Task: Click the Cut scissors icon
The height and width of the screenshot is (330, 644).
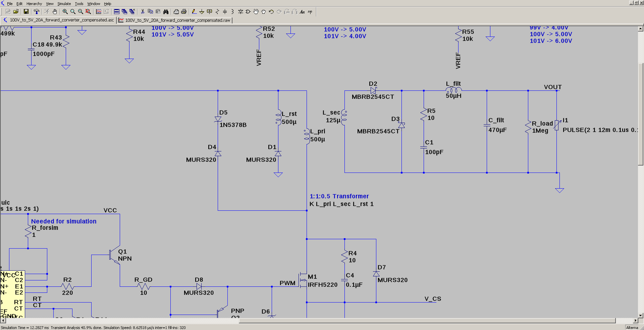Action: (x=143, y=12)
